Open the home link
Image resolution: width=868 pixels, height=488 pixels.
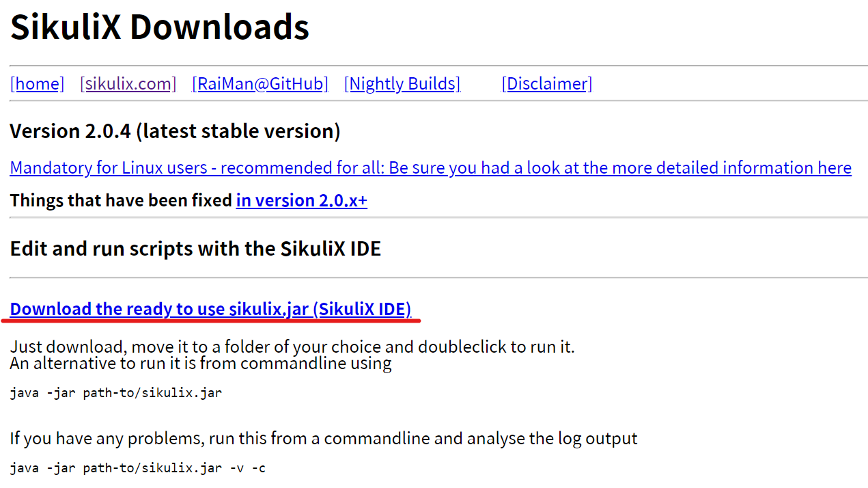38,84
